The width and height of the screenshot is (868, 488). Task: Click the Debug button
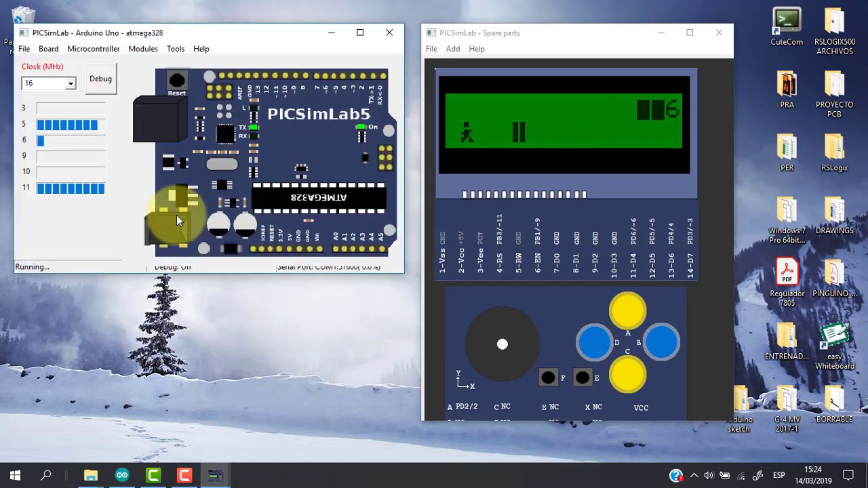[100, 79]
